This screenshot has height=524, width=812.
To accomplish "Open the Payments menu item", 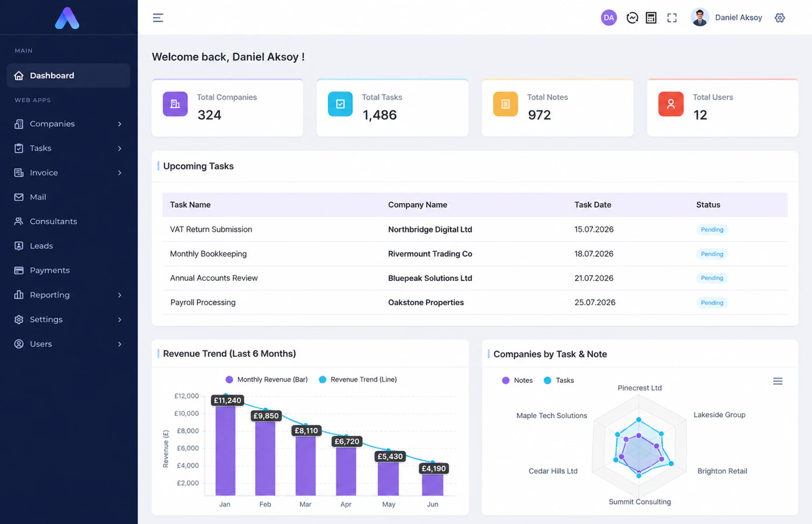I will tap(69, 270).
